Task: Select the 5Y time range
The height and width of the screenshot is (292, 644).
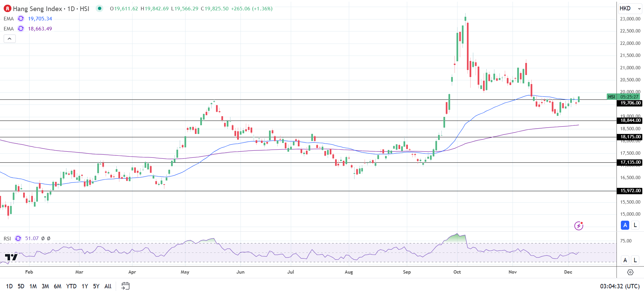Action: pos(96,286)
